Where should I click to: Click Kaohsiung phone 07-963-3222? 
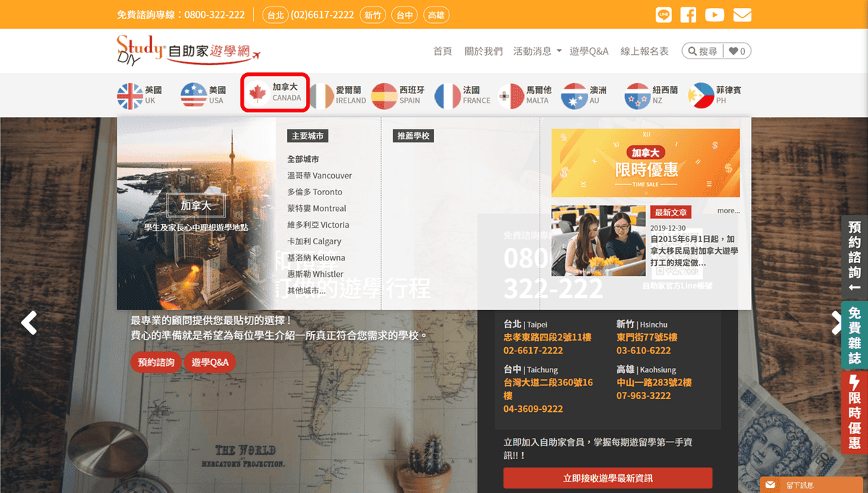pos(644,396)
